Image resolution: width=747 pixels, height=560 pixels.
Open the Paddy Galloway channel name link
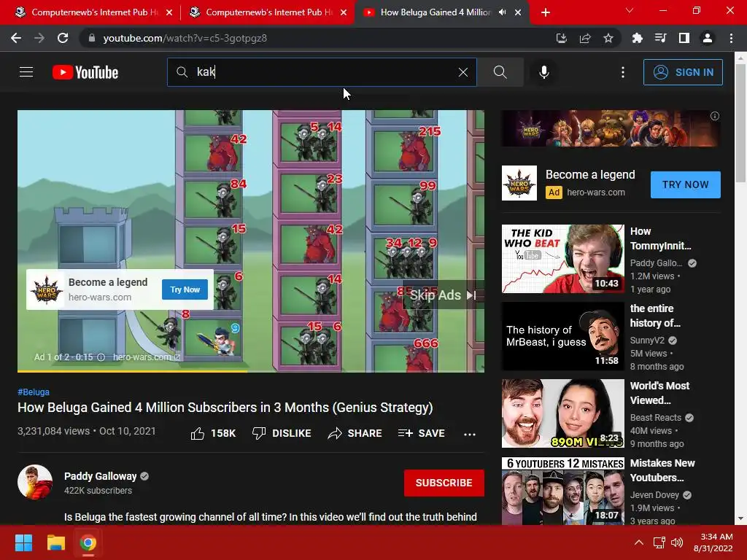click(101, 476)
